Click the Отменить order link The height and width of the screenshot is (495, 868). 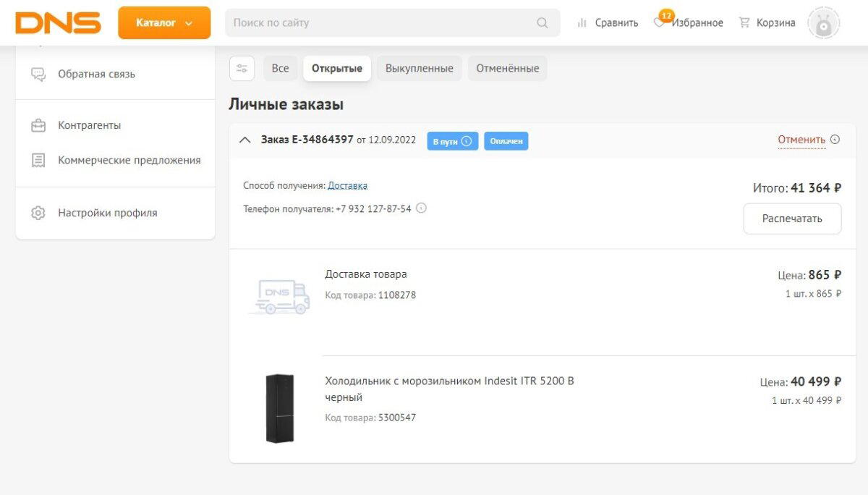click(x=801, y=140)
